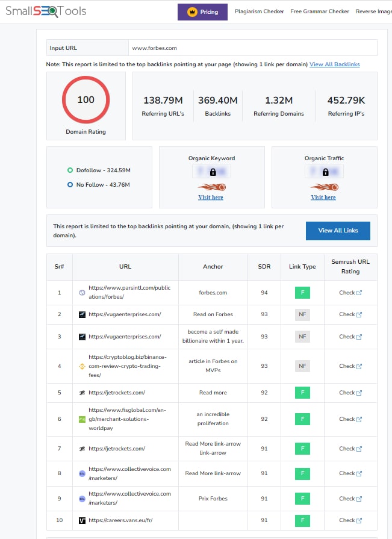Click Check external icon for row 6 fisglobal

[x=359, y=419]
